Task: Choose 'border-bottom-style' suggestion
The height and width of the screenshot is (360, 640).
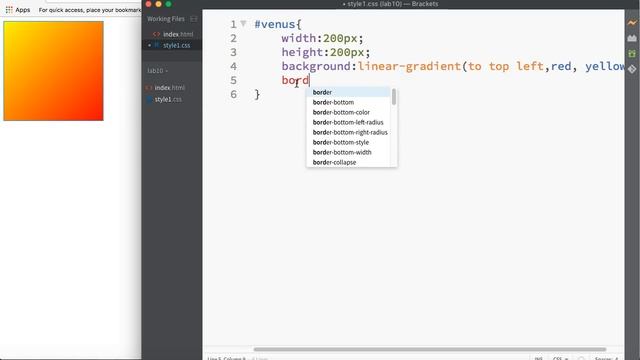Action: (x=348, y=142)
